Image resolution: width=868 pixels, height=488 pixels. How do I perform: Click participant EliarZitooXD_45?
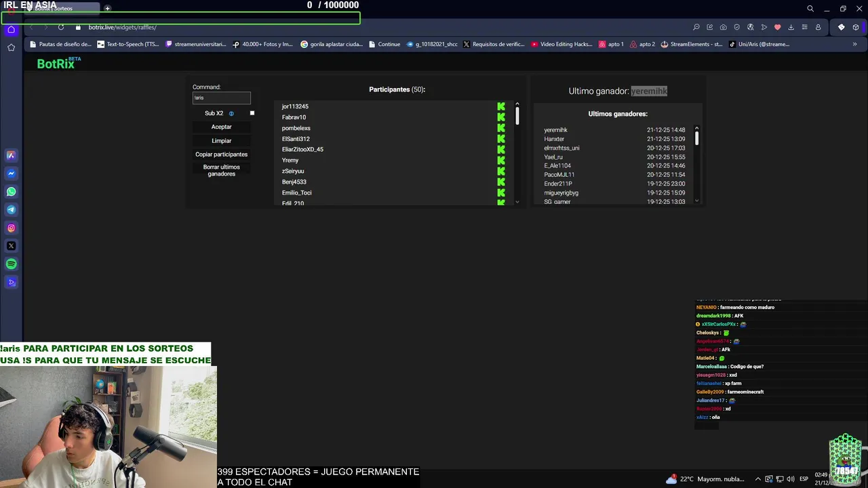302,149
